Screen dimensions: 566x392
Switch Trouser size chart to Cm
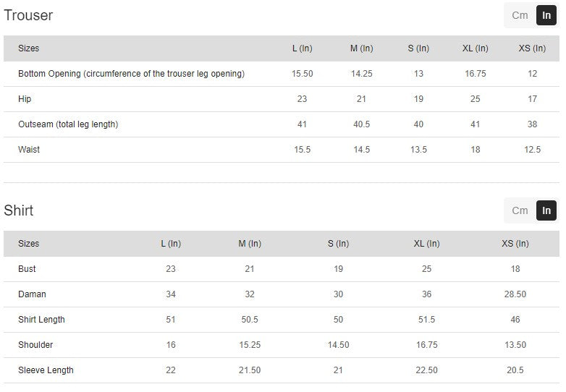[x=520, y=15]
